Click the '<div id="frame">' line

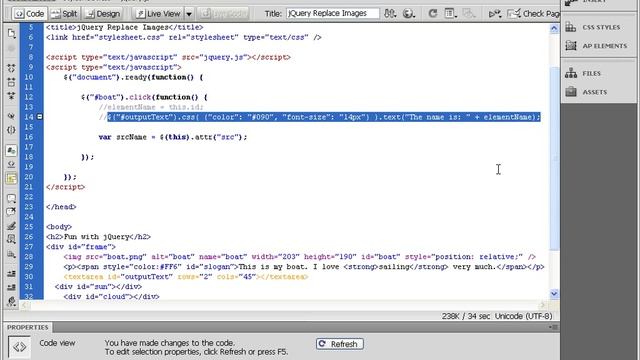pyautogui.click(x=81, y=247)
